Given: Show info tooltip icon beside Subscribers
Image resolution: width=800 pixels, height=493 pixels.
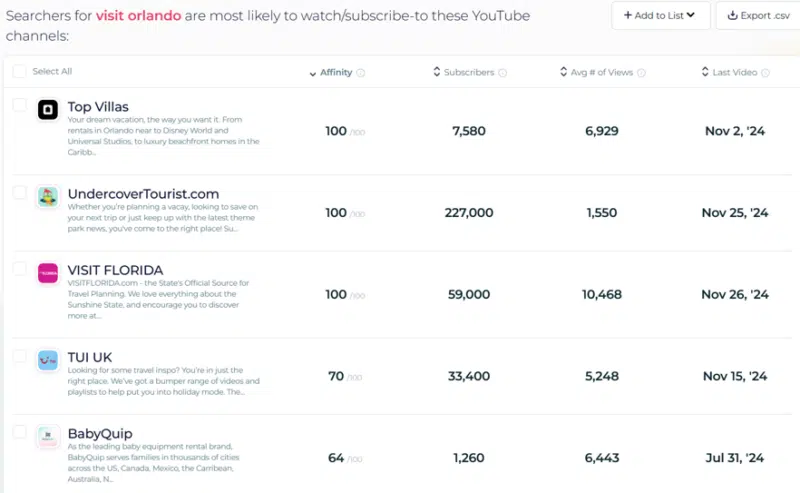Looking at the screenshot, I should click(x=503, y=73).
